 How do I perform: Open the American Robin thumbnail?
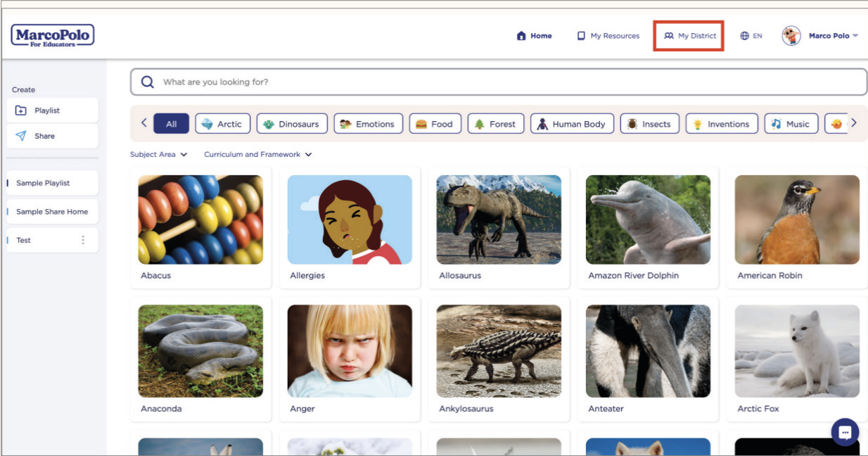click(797, 220)
